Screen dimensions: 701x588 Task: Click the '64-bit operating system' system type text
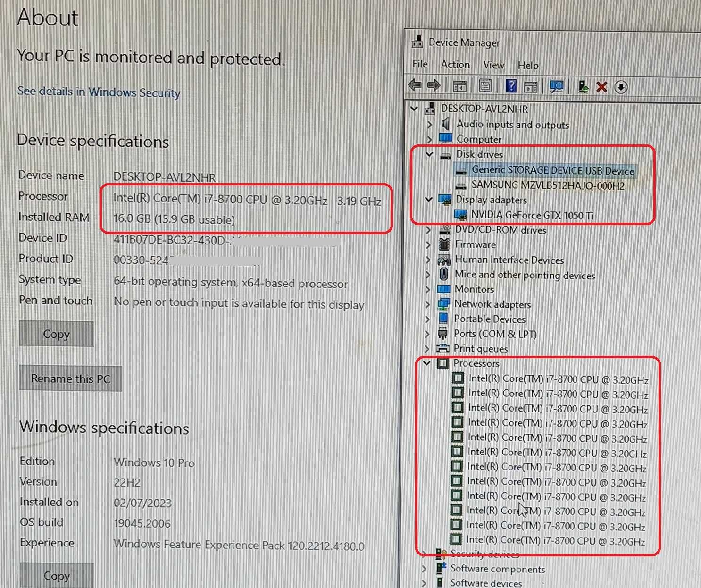pyautogui.click(x=231, y=282)
